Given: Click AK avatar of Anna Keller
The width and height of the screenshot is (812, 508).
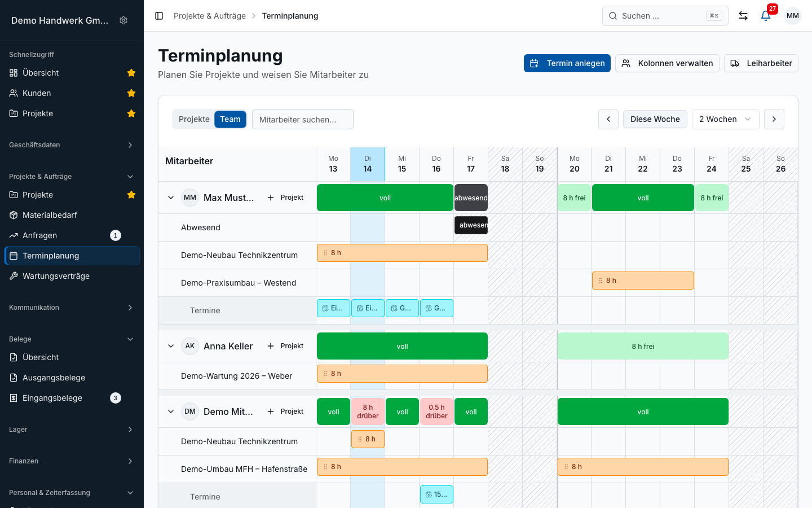Looking at the screenshot, I should click(x=190, y=346).
